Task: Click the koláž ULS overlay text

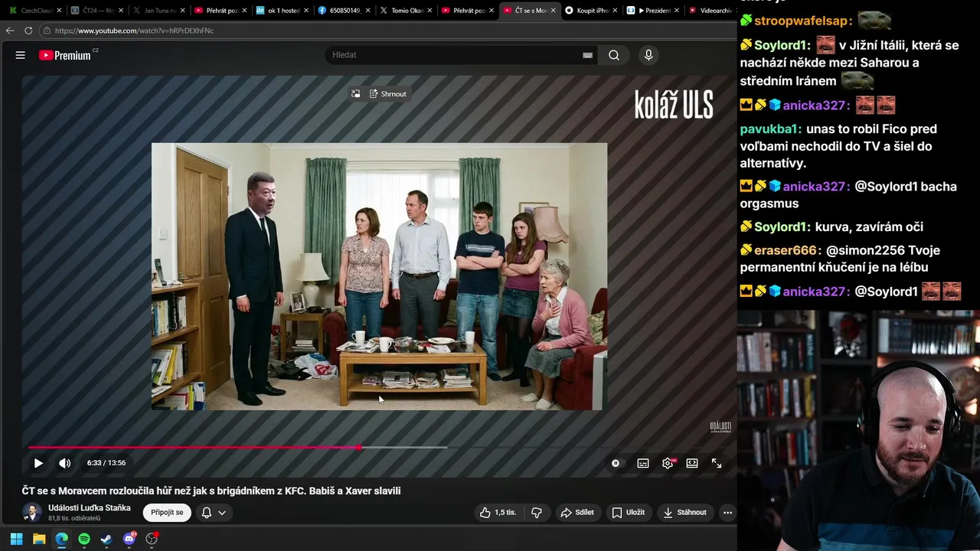Action: pyautogui.click(x=674, y=105)
